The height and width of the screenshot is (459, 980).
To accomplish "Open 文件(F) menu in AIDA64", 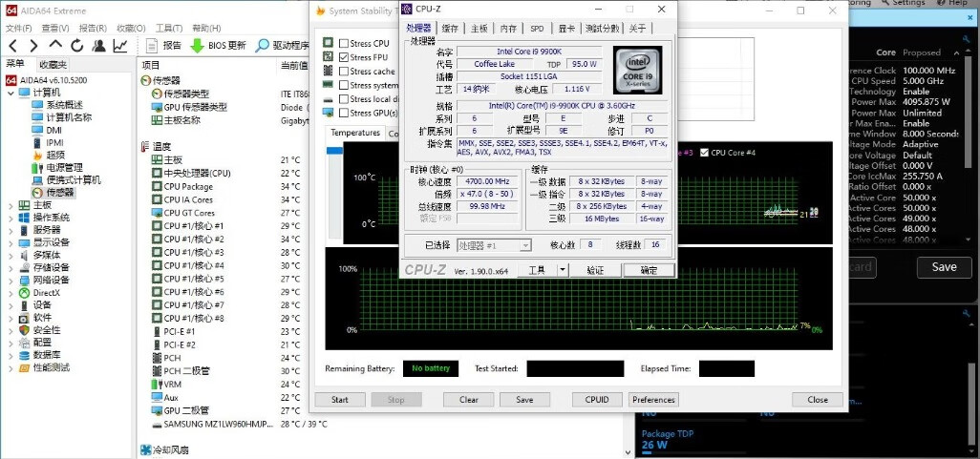I will click(19, 28).
